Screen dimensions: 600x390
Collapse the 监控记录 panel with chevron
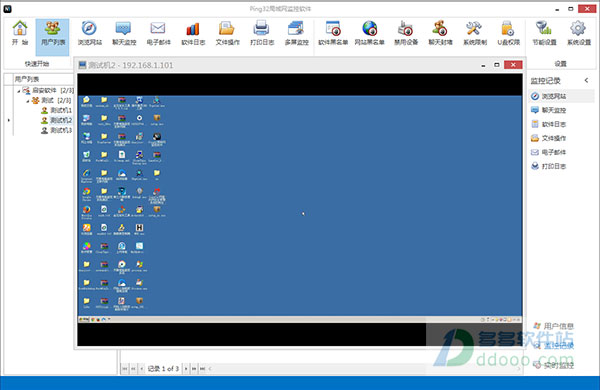(586, 80)
